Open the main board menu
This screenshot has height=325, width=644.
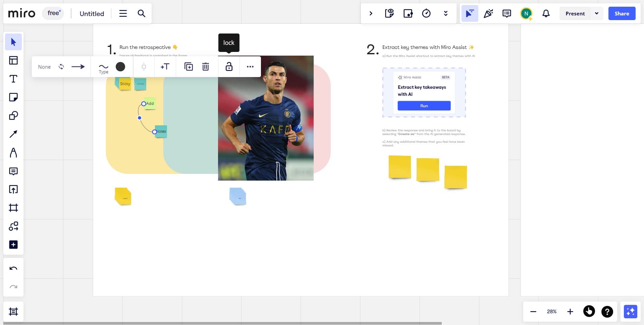[x=123, y=13]
